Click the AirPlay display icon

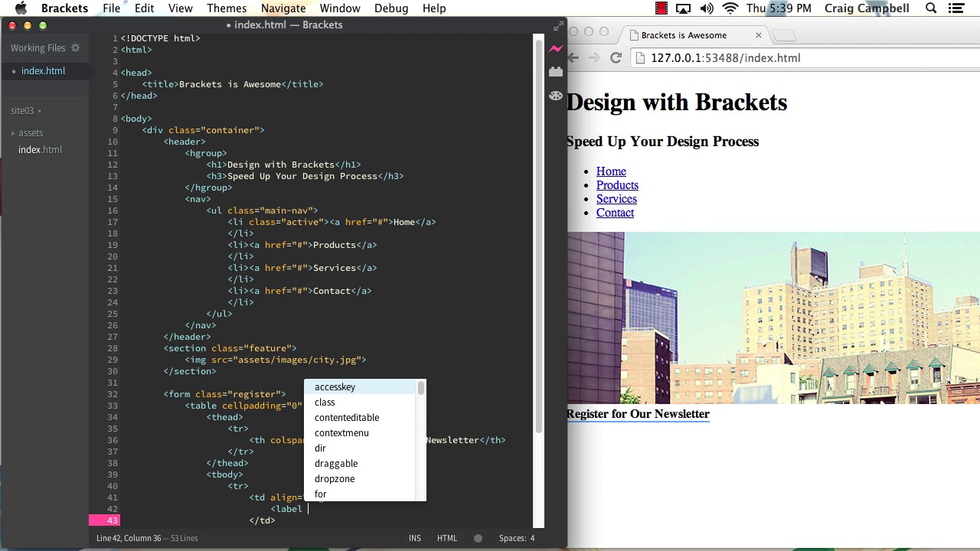[x=684, y=8]
